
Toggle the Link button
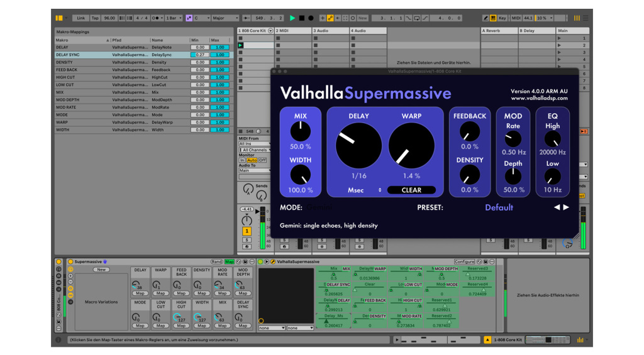coord(81,18)
